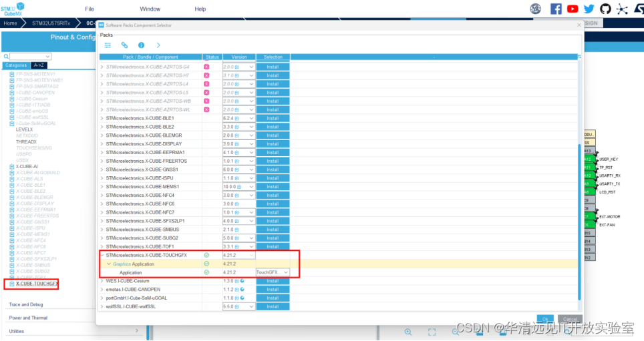Open the left panel search dropdown arrow

(47, 57)
